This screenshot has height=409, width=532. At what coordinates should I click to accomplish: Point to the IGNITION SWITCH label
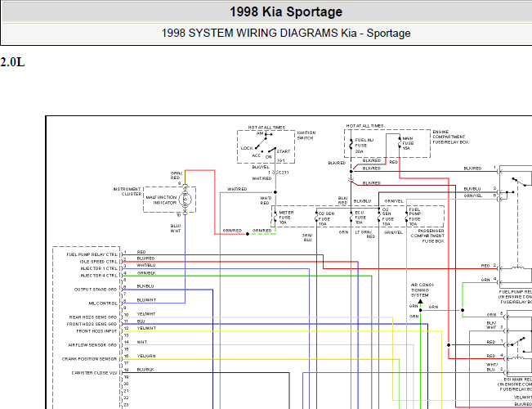(x=306, y=136)
